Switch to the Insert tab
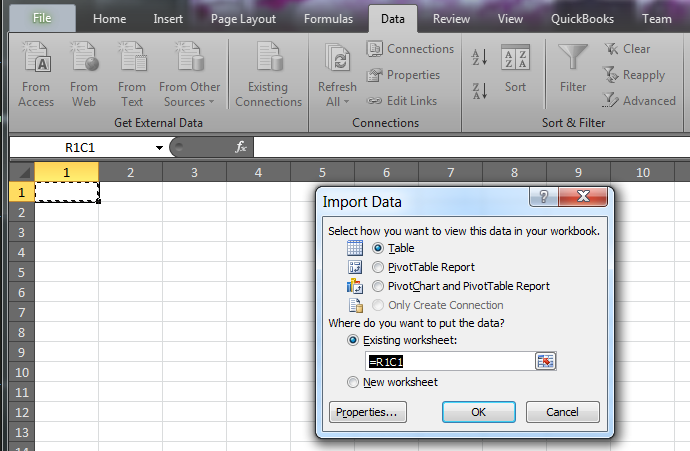This screenshot has width=690, height=451. click(x=168, y=19)
